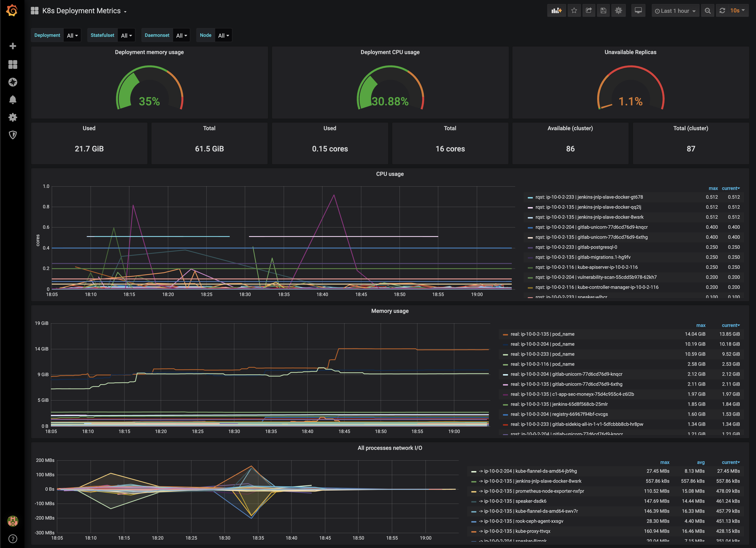The height and width of the screenshot is (548, 756).
Task: Click the 0.15 cores Used value
Action: (x=330, y=149)
